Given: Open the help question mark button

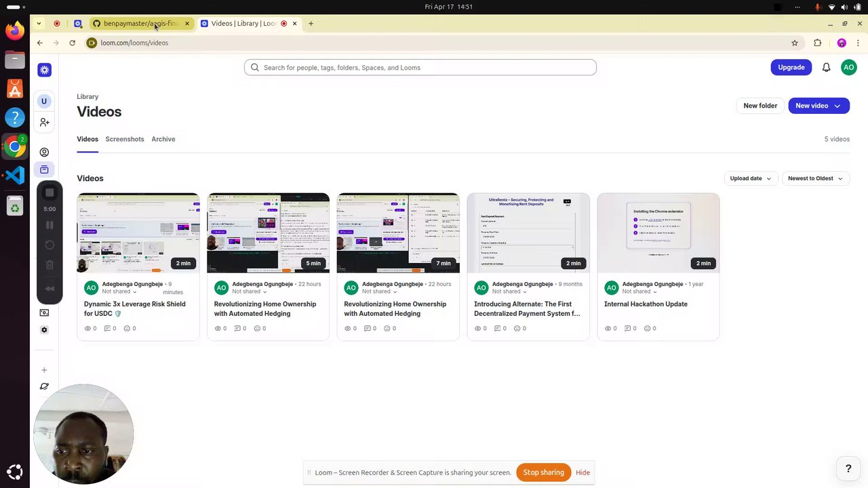Looking at the screenshot, I should click(848, 468).
